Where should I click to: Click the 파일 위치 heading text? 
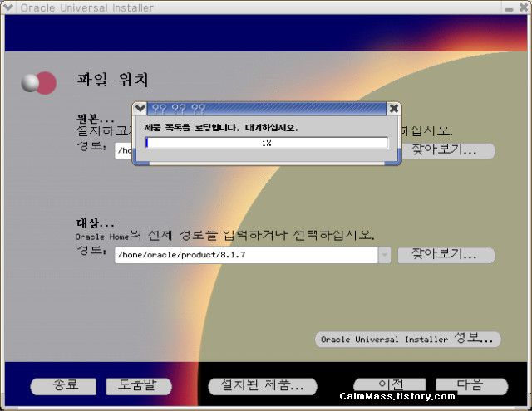pyautogui.click(x=113, y=80)
